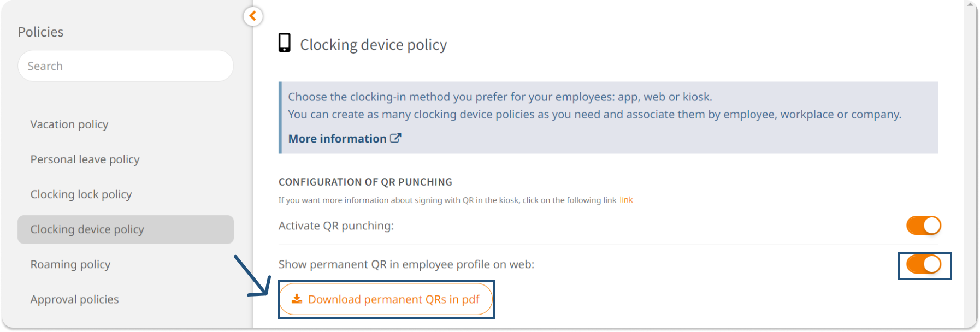
Task: Click the Activate QR punching label
Action: pos(335,226)
